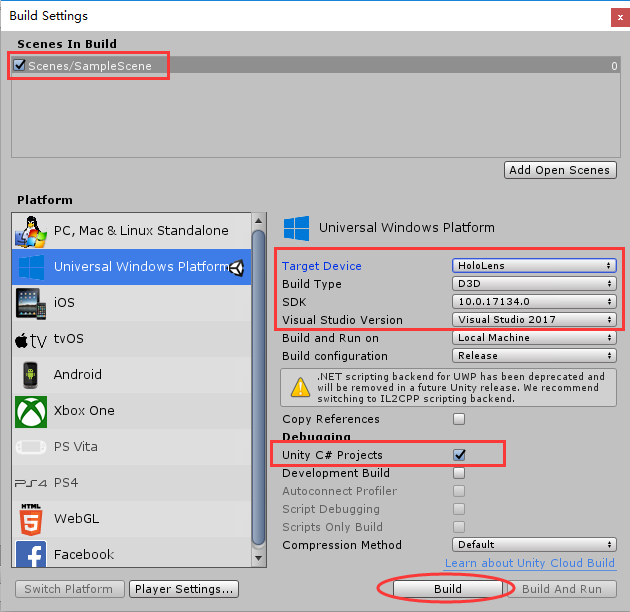Click the platform list scroll up arrow
Image resolution: width=630 pixels, height=612 pixels.
(x=258, y=221)
